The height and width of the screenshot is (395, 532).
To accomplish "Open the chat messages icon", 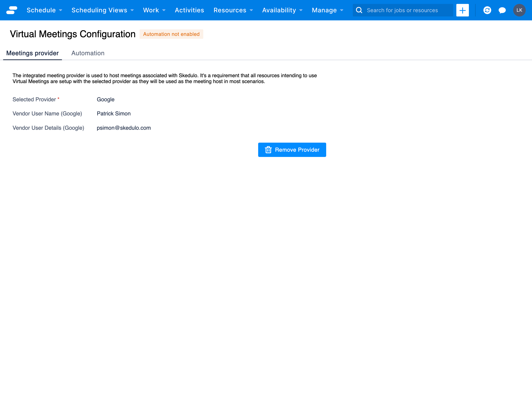I will click(x=502, y=10).
